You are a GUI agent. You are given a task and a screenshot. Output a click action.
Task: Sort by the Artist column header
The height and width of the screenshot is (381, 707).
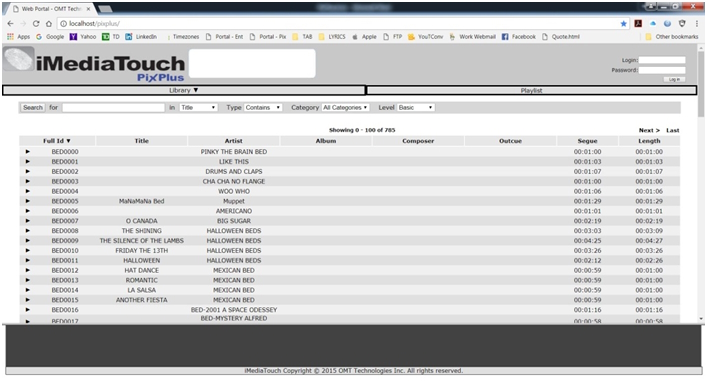[234, 141]
